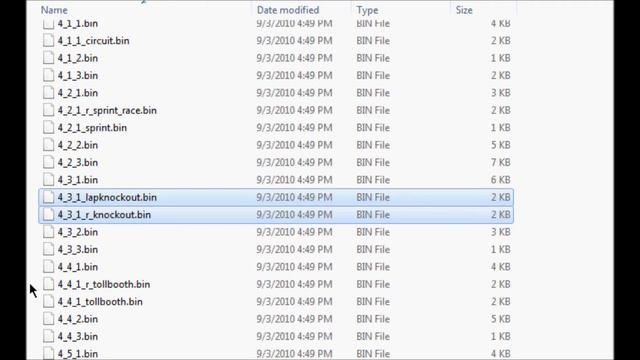Select file name 4_2_2.bin

coord(78,145)
